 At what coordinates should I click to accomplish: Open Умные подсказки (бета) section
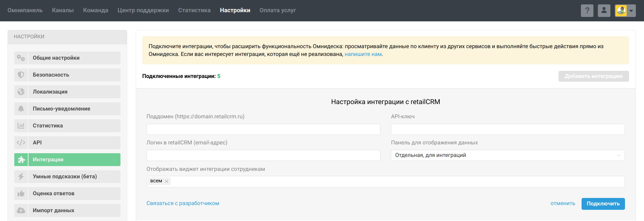pyautogui.click(x=67, y=177)
